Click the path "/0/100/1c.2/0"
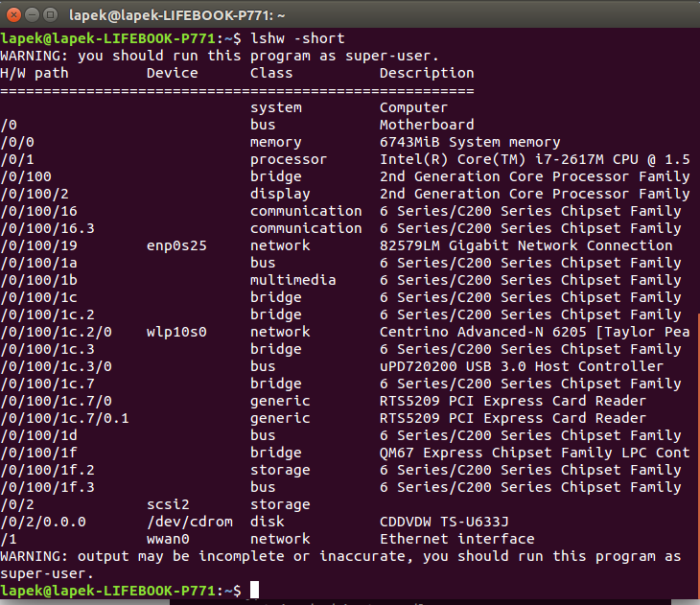Image resolution: width=700 pixels, height=605 pixels. [56, 332]
